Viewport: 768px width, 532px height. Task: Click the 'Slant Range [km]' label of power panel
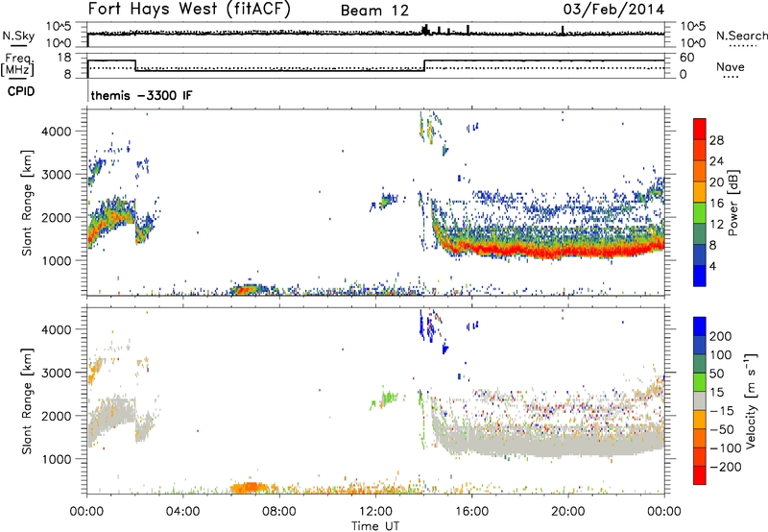[27, 203]
